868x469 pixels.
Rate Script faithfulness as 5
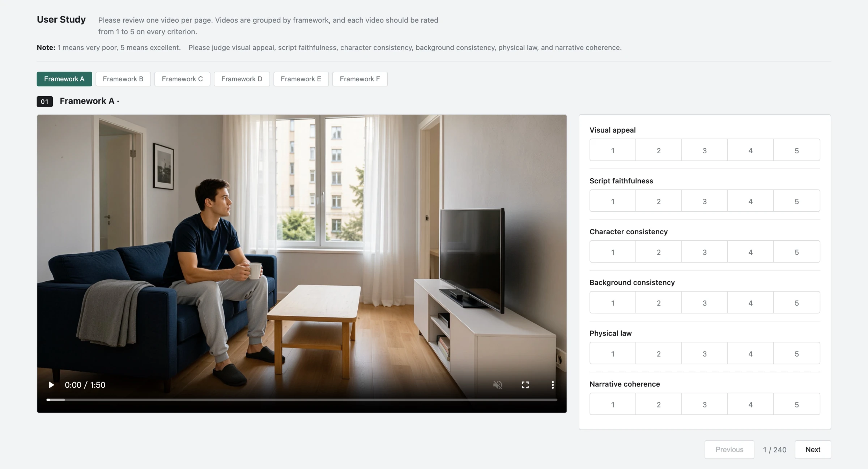coord(797,201)
